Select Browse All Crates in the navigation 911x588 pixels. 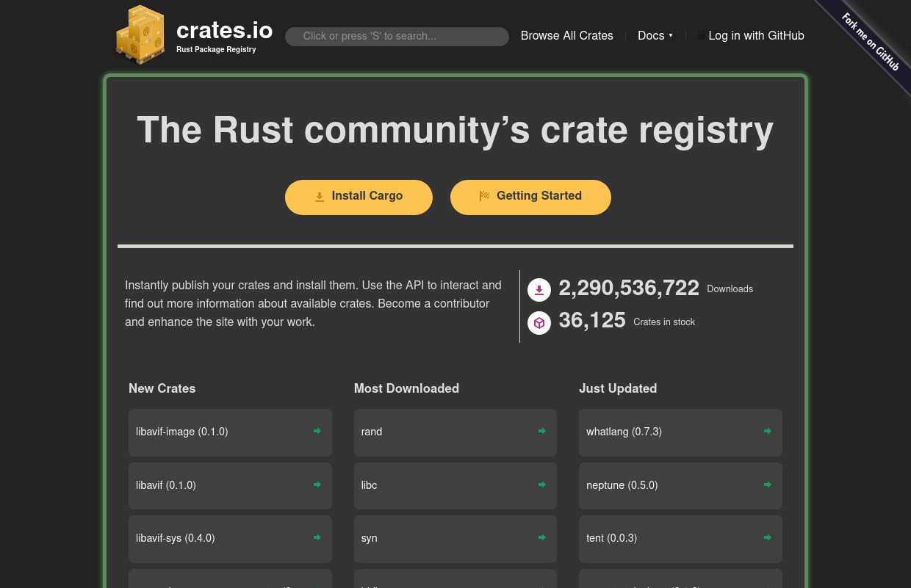pos(566,35)
